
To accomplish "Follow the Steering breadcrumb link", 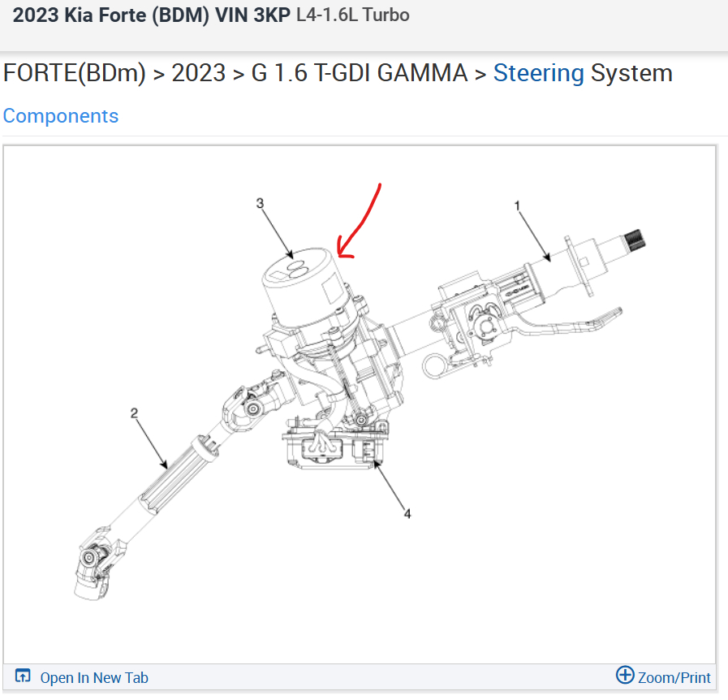I will [x=538, y=73].
